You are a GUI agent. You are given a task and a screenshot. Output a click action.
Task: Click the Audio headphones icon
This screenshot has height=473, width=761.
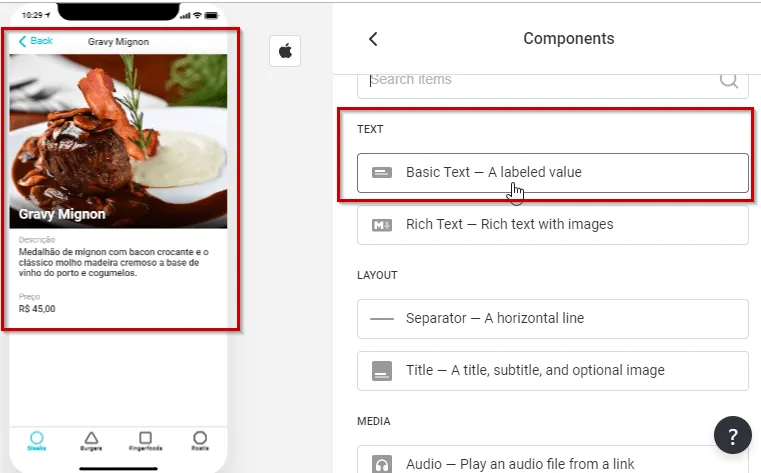coord(382,464)
